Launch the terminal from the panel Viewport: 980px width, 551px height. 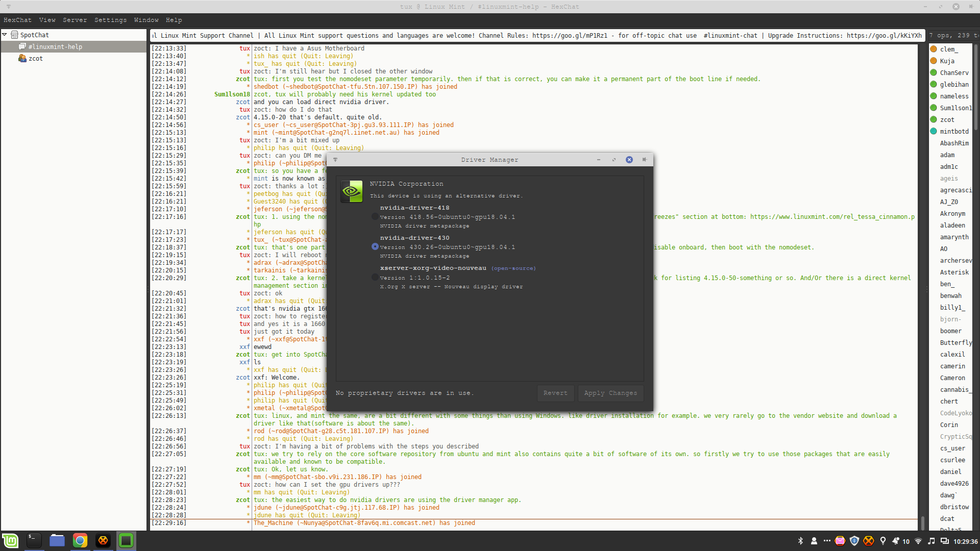pyautogui.click(x=34, y=541)
